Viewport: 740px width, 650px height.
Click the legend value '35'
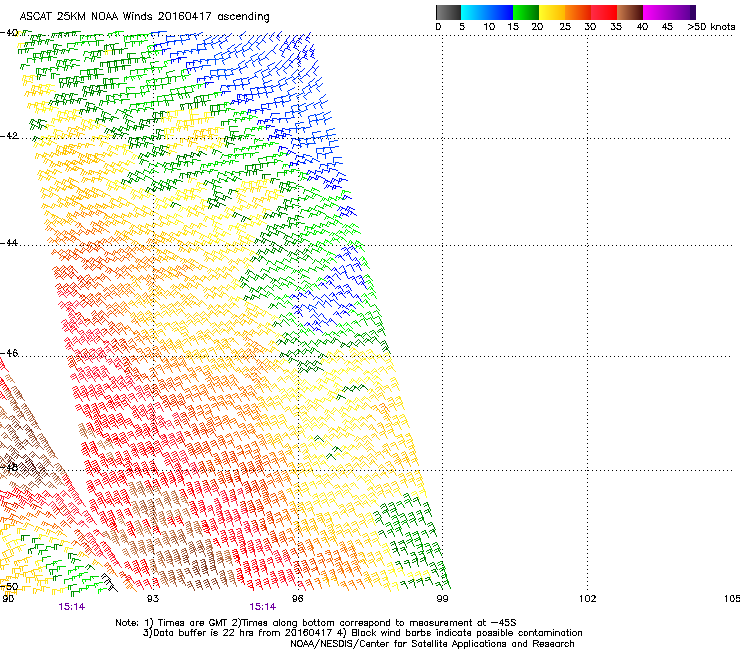616,27
